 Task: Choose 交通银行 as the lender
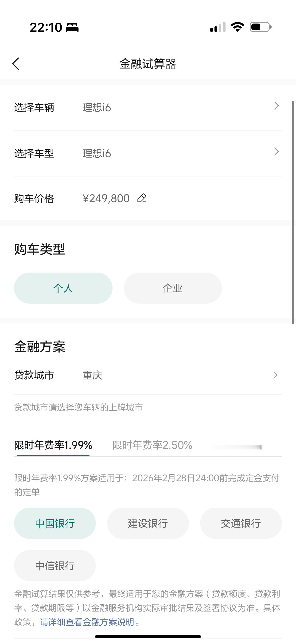click(241, 523)
